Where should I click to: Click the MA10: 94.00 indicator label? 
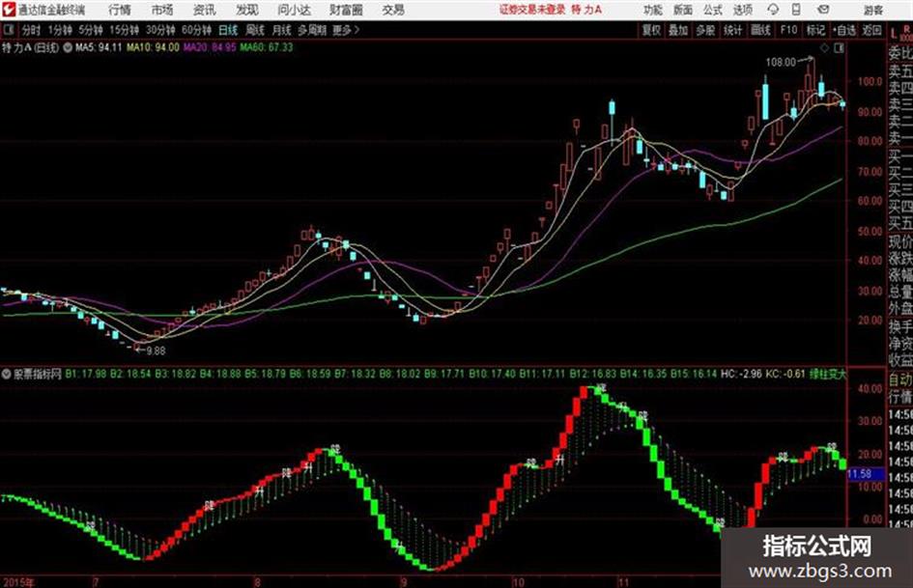pyautogui.click(x=154, y=47)
